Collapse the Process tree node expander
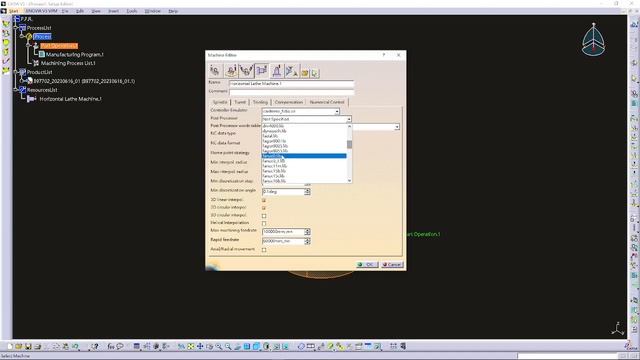The height and width of the screenshot is (360, 640). (22, 36)
